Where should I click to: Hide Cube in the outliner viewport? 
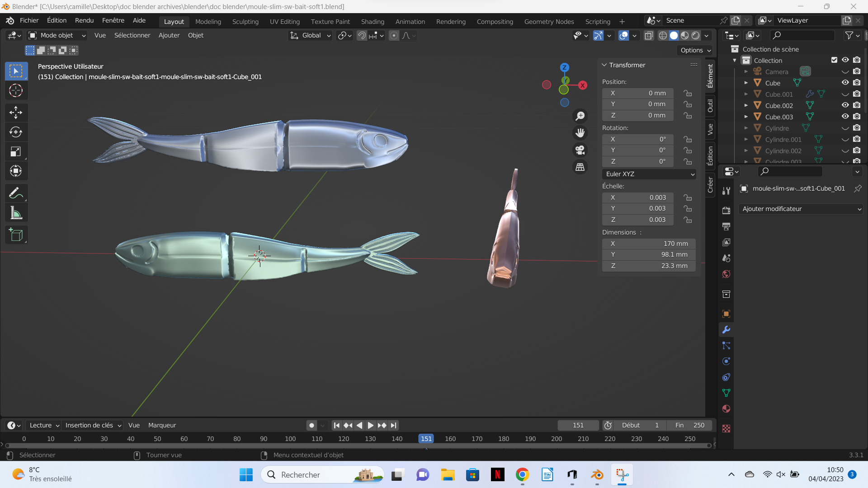(x=845, y=83)
